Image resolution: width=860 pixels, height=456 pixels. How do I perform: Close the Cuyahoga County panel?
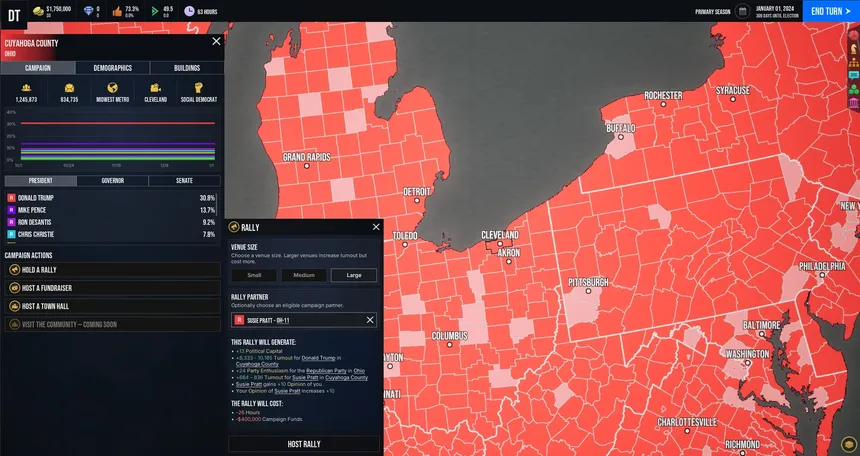216,41
